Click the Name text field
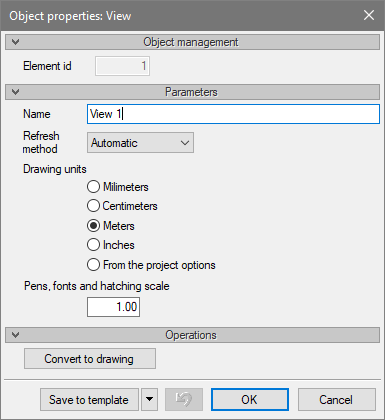 (233, 114)
